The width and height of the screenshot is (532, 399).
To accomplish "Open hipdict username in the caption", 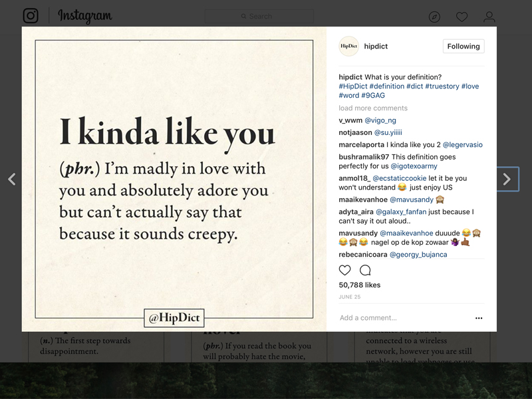I will [x=350, y=77].
